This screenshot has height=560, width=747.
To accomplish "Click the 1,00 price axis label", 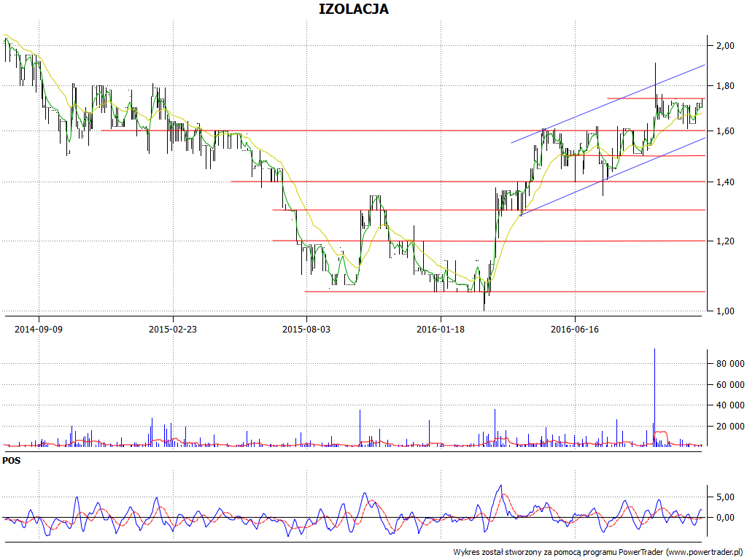I will 725,311.
